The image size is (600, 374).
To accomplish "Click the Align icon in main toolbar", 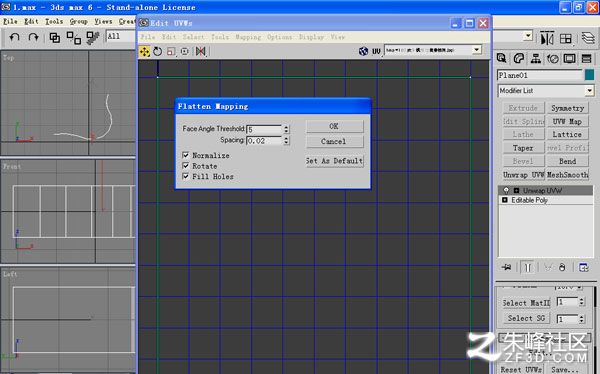I will click(x=566, y=38).
